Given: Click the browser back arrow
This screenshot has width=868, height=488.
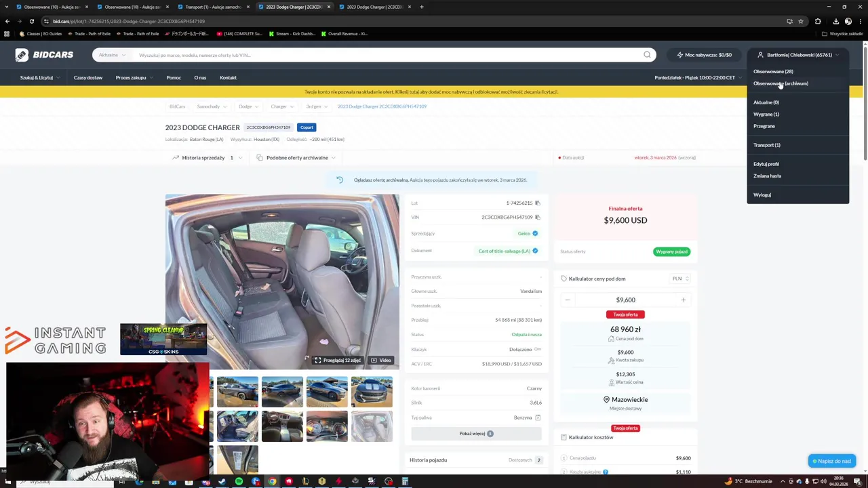Looking at the screenshot, I should point(7,21).
